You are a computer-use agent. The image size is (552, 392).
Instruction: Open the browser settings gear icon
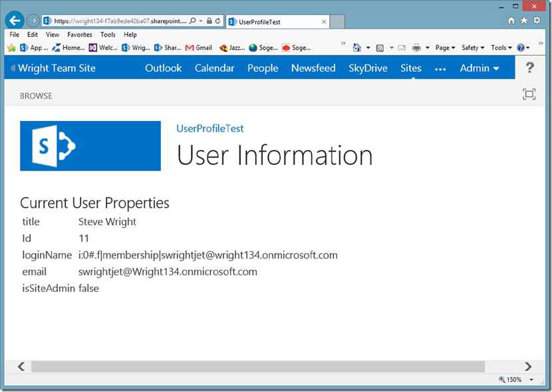[537, 21]
